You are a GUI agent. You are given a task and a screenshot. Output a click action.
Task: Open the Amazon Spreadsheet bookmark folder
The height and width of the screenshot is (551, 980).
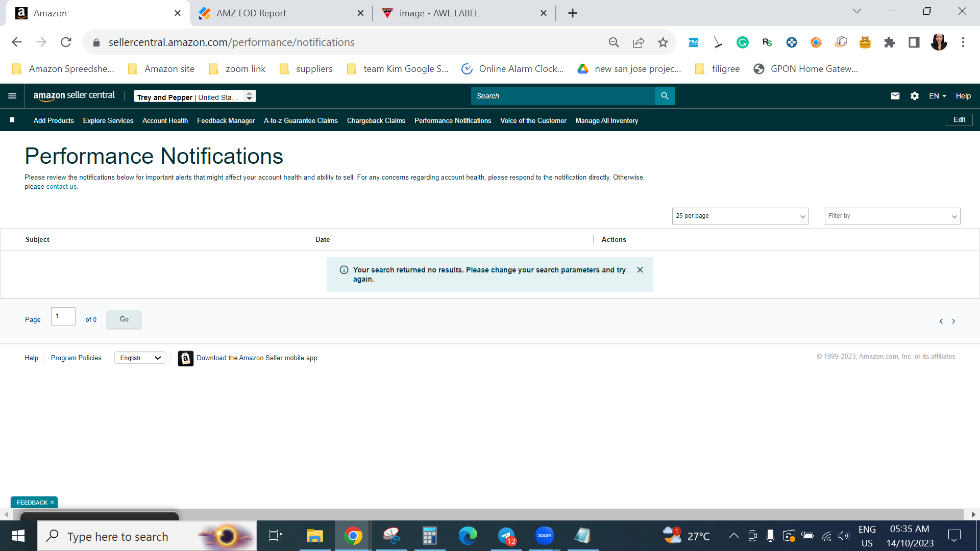coord(63,69)
